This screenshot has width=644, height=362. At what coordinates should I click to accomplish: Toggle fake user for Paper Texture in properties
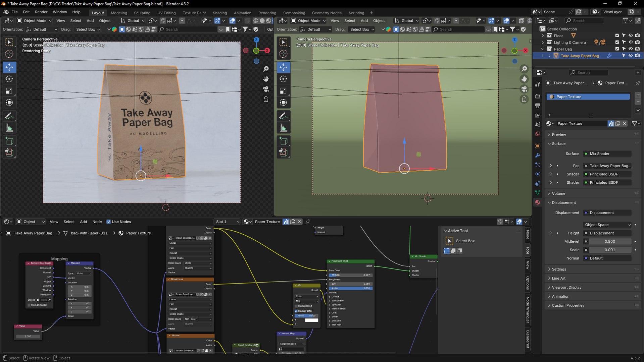[611, 124]
